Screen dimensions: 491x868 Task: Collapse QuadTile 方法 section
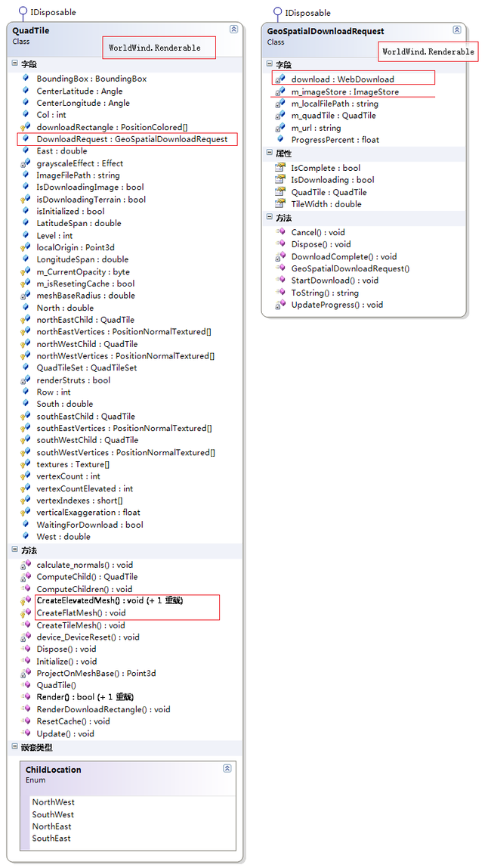click(14, 550)
